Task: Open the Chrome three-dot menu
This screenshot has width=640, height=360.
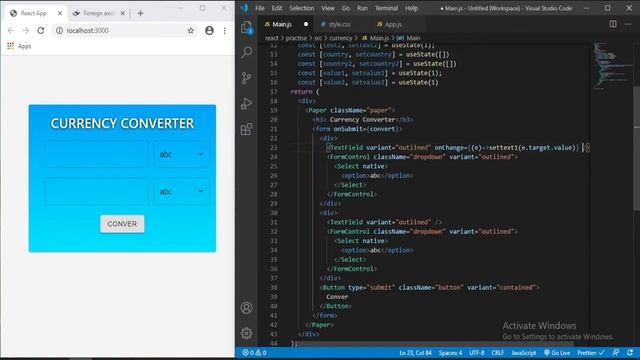Action: 224,31
